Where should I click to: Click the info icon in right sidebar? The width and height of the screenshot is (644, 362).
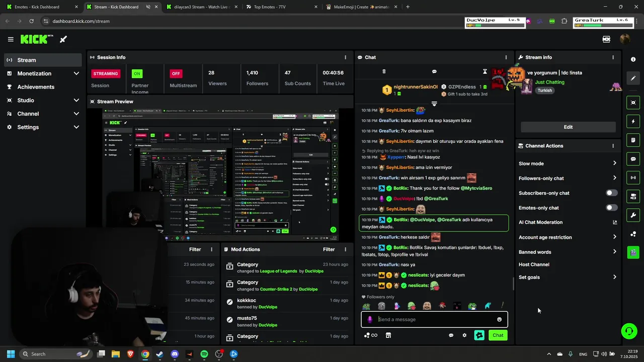coord(633,59)
